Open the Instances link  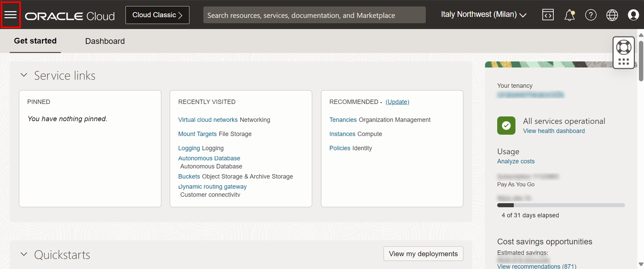[x=342, y=134]
